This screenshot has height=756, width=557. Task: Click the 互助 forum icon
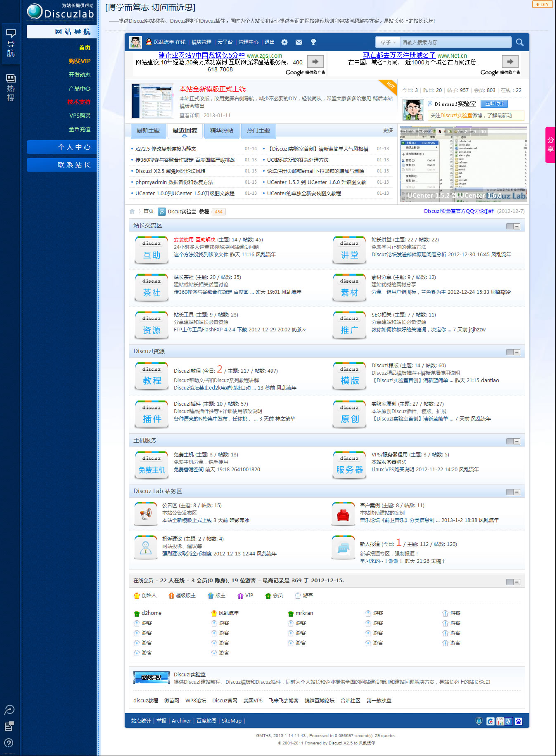152,250
